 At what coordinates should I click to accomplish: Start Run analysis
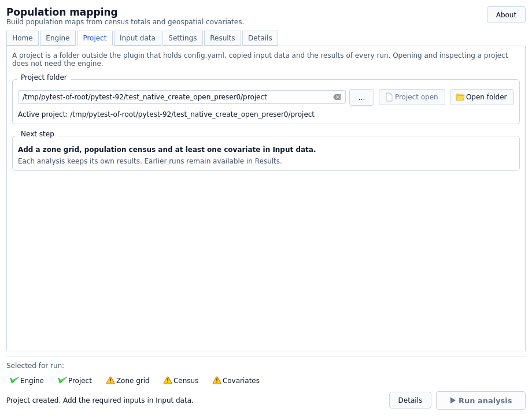coord(481,400)
